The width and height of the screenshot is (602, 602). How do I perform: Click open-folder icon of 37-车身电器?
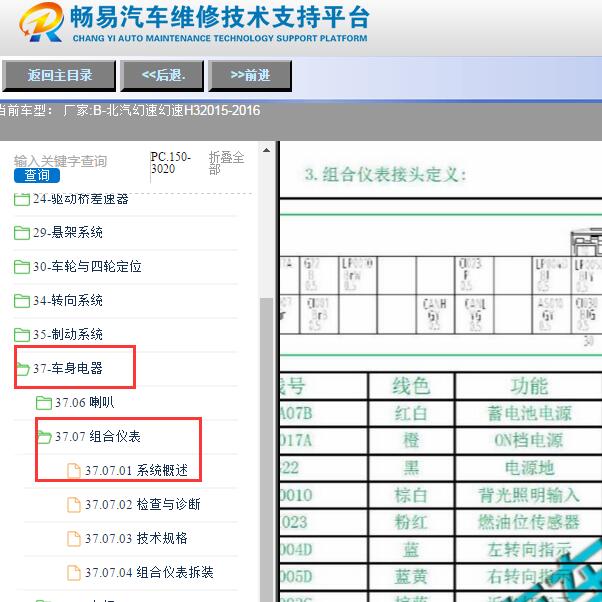(23, 369)
